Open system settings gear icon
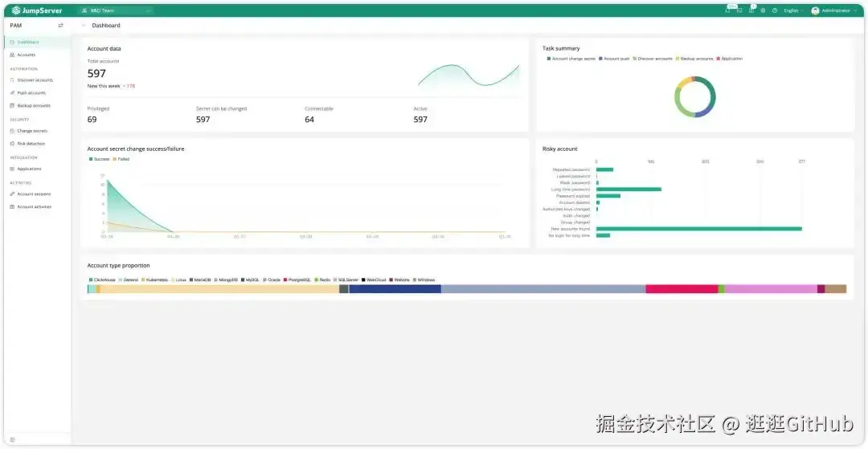868x449 pixels. [x=763, y=10]
